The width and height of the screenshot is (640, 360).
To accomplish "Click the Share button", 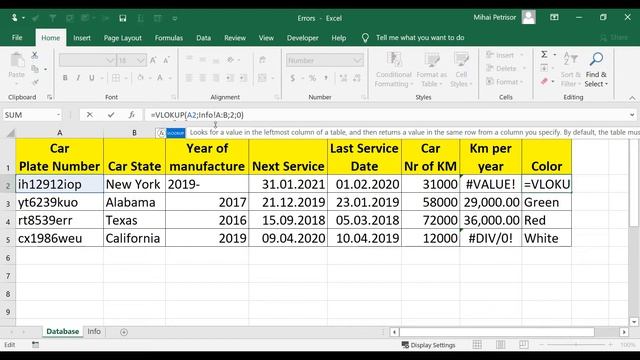I will click(x=614, y=38).
